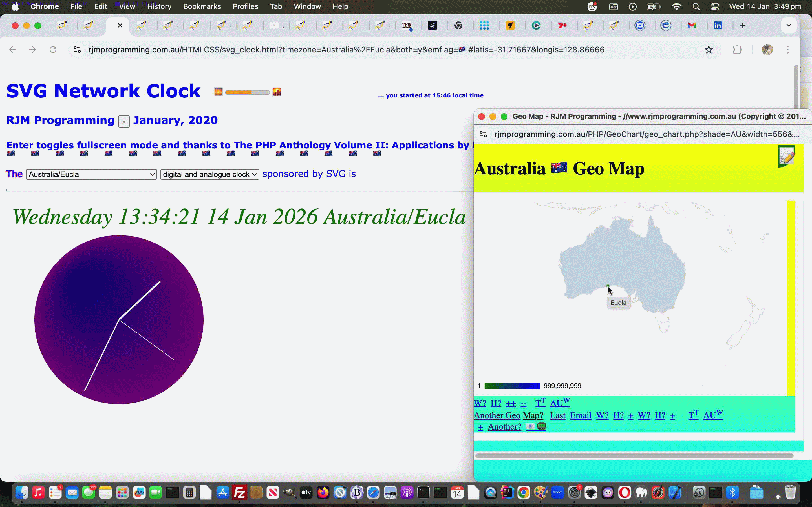The height and width of the screenshot is (507, 812).
Task: Click the bookmark star in the address bar
Action: tap(709, 49)
